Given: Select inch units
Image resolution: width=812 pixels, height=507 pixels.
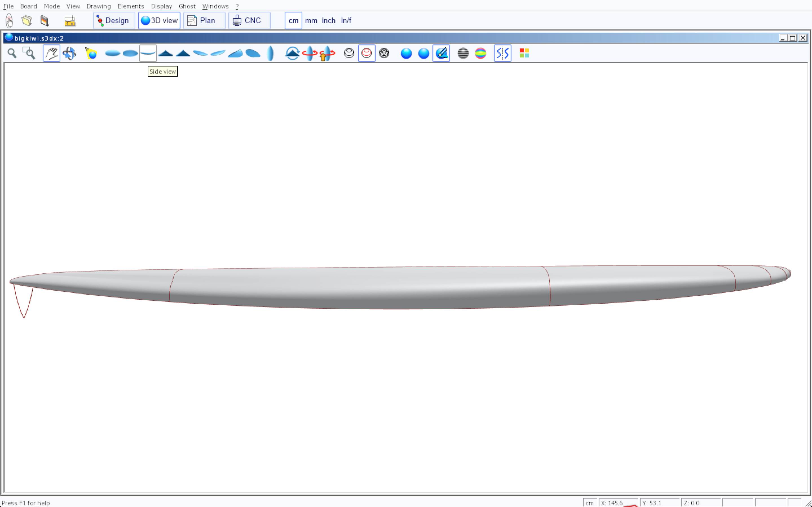Looking at the screenshot, I should (x=328, y=21).
